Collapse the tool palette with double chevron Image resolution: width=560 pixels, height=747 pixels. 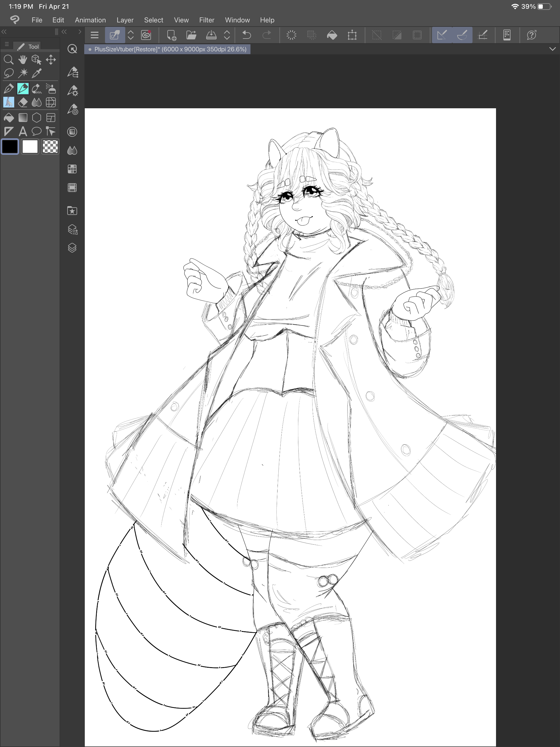pyautogui.click(x=4, y=32)
